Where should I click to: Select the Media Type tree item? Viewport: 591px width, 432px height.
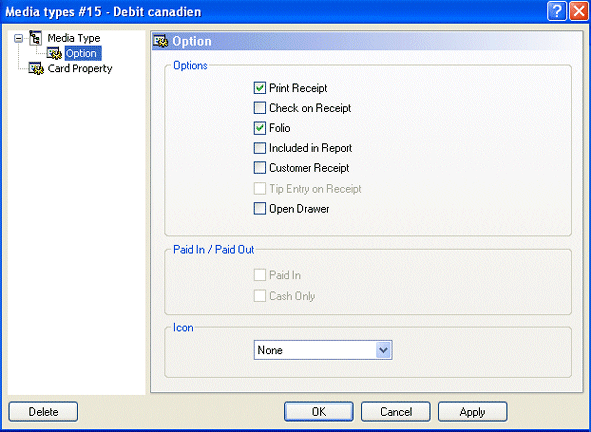coord(74,38)
